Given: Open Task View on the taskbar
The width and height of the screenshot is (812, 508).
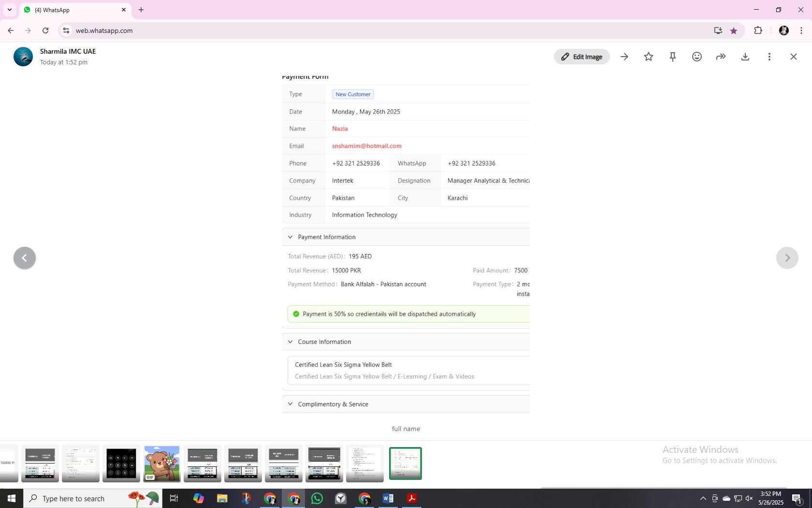Looking at the screenshot, I should 174,498.
